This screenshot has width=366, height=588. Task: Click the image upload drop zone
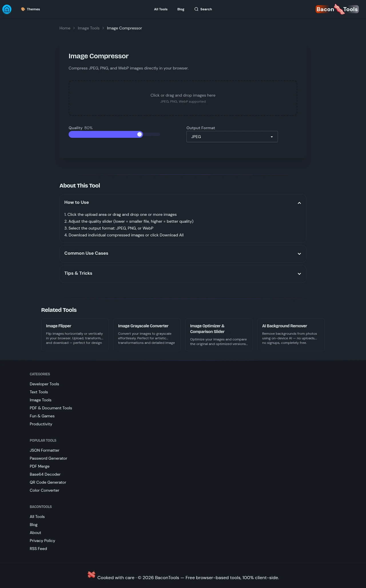click(183, 98)
